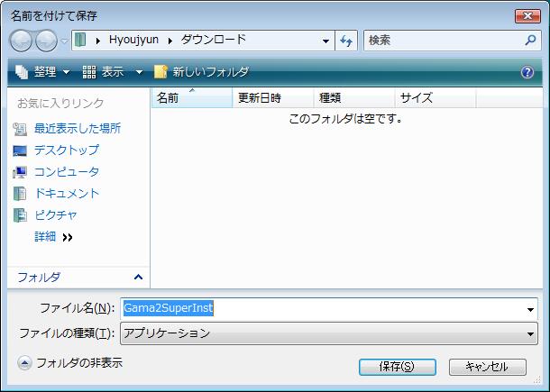This screenshot has width=550, height=392.
Task: Open the 整理 organize menu
Action: (42, 72)
